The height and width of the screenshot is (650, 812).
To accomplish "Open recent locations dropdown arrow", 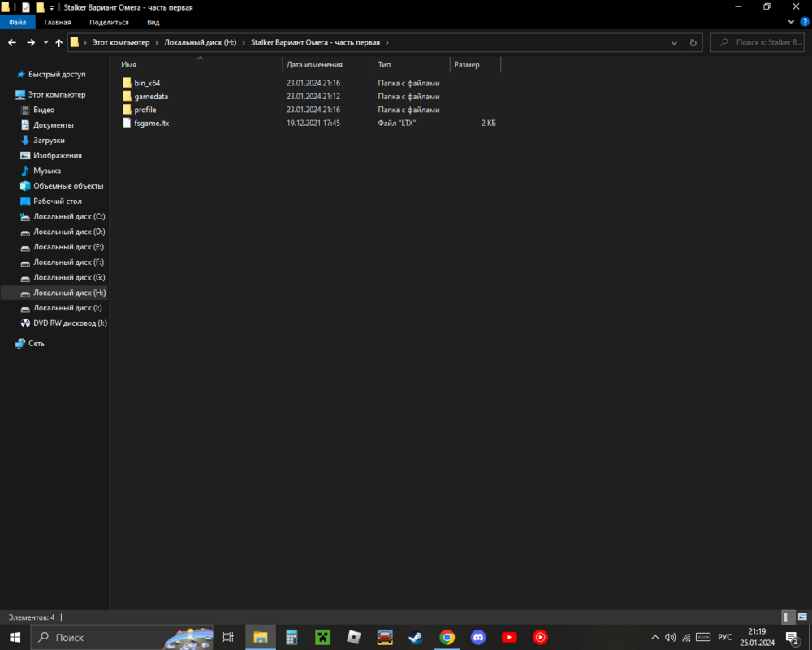I will pos(45,42).
